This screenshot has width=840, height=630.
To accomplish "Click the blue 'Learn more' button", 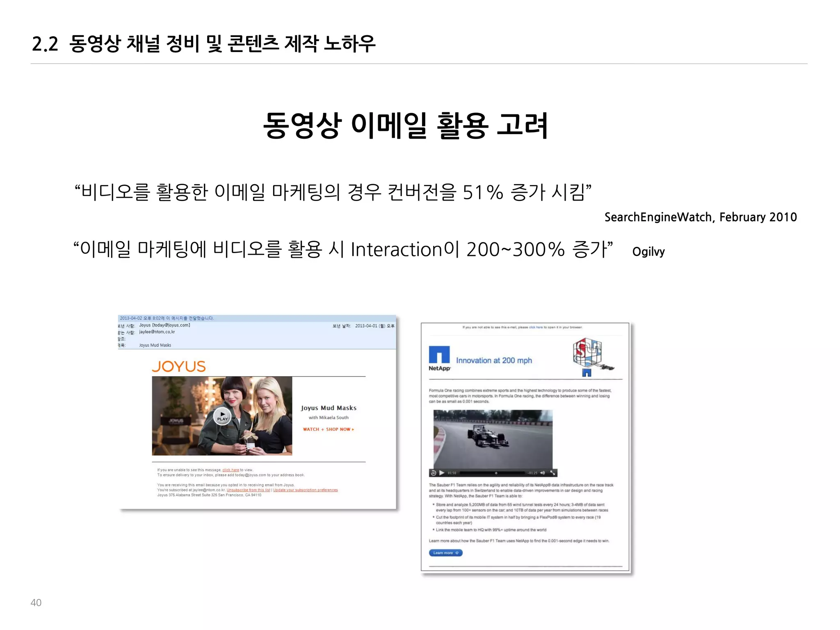I will coord(445,553).
